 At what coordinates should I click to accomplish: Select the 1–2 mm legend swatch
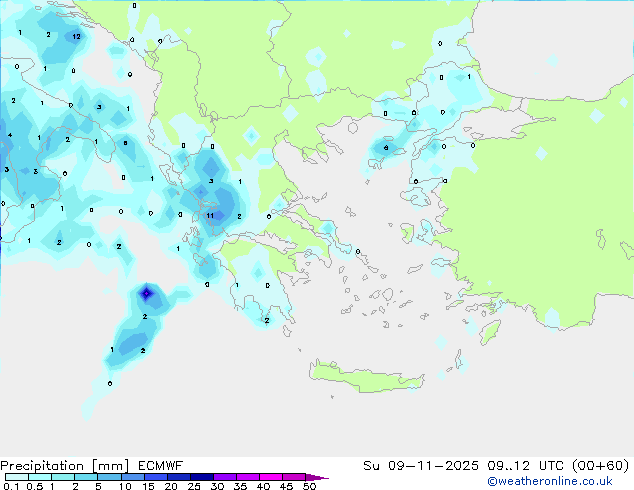point(63,477)
